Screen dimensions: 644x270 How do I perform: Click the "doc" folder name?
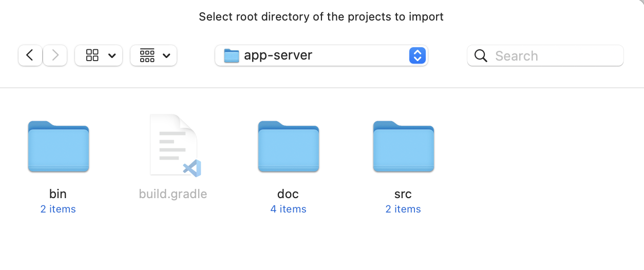click(x=288, y=194)
